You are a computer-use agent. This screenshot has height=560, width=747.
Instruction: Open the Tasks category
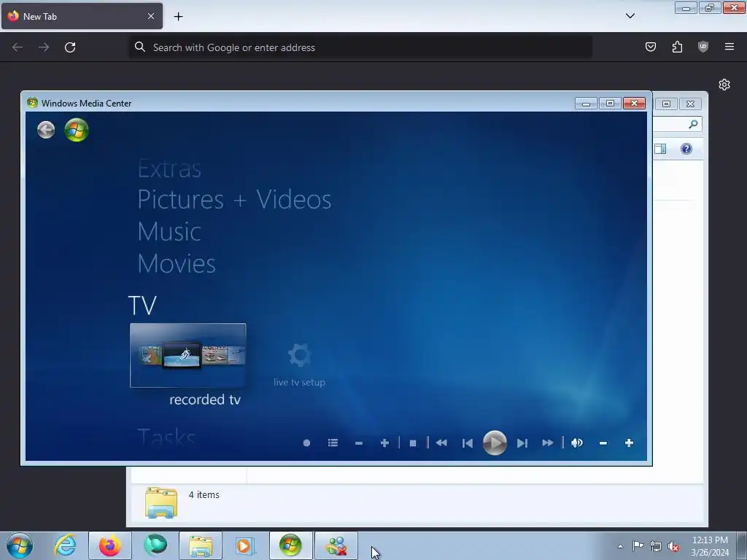(166, 436)
